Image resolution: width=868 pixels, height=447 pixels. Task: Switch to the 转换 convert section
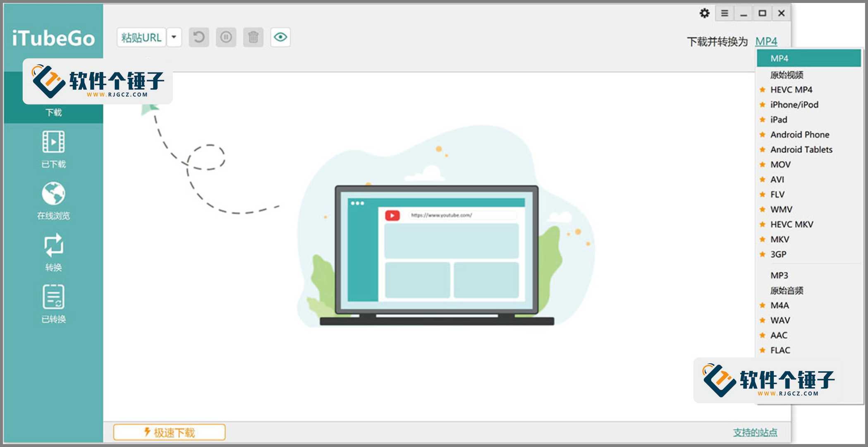(53, 252)
